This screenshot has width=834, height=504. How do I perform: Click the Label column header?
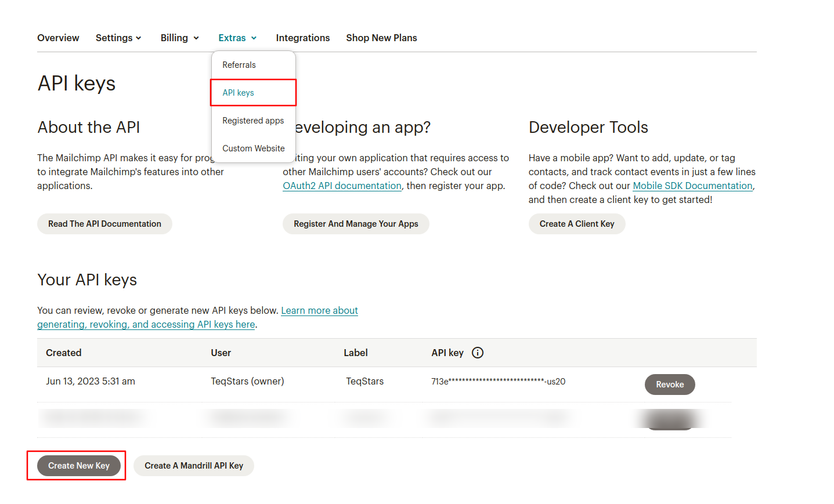pyautogui.click(x=356, y=353)
